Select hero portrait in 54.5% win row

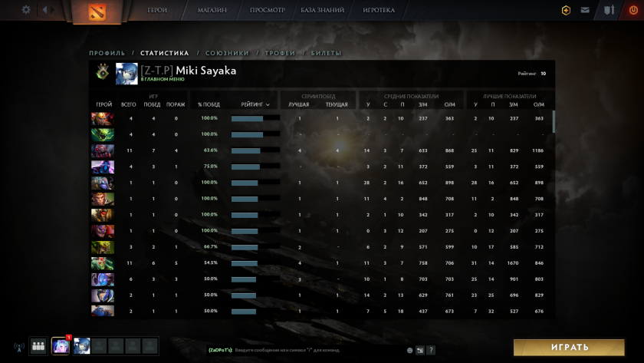[x=103, y=263]
